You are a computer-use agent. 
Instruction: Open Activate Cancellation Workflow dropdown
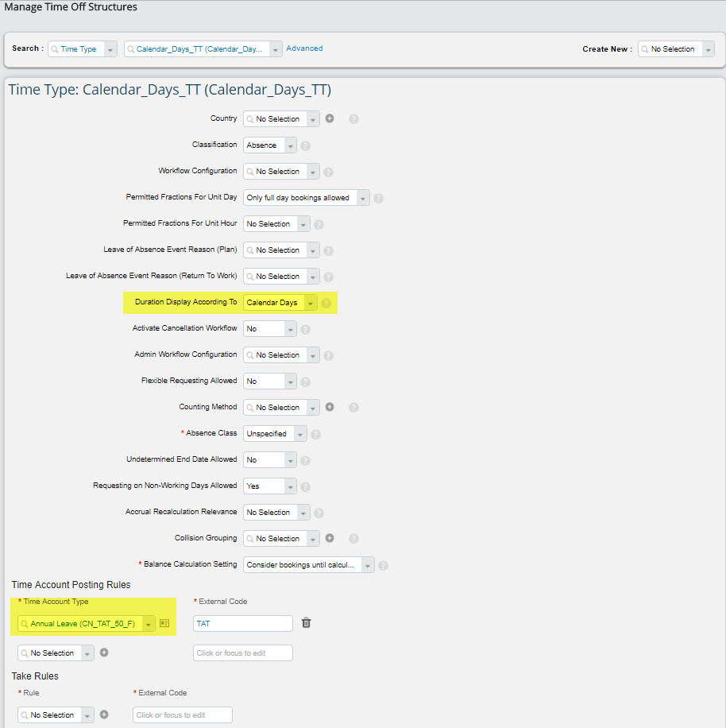point(291,329)
